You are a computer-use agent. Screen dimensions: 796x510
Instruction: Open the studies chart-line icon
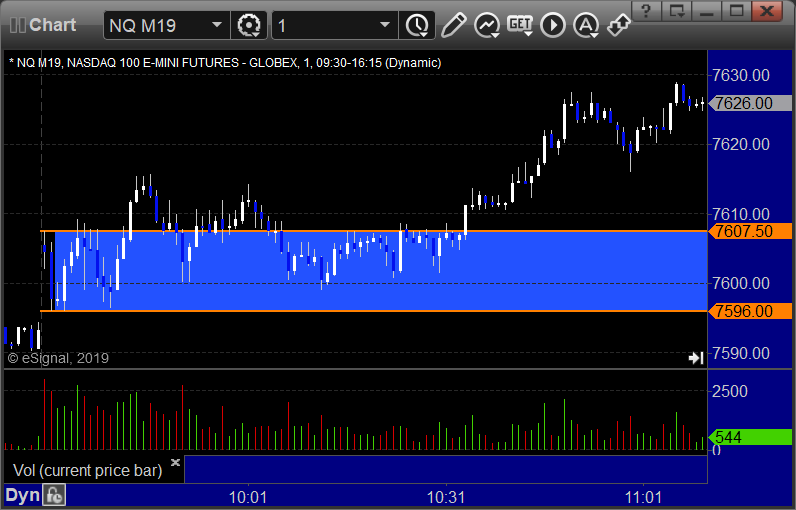click(486, 25)
